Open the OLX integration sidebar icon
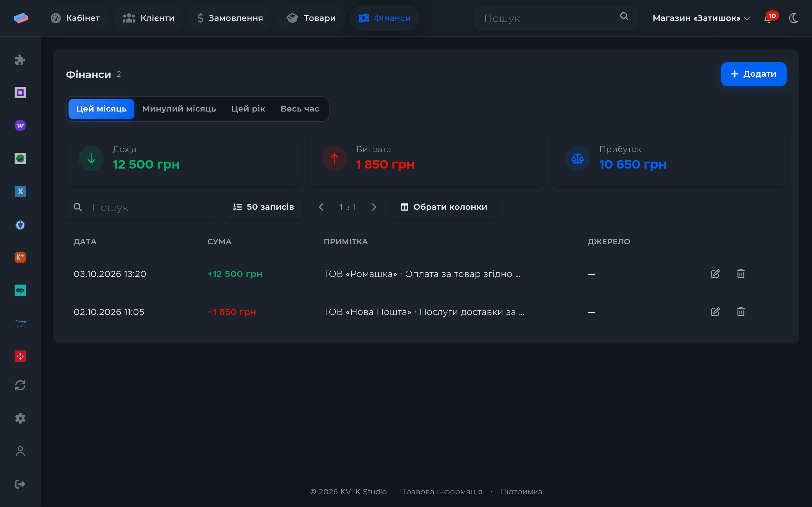This screenshot has width=812, height=507. tap(20, 290)
